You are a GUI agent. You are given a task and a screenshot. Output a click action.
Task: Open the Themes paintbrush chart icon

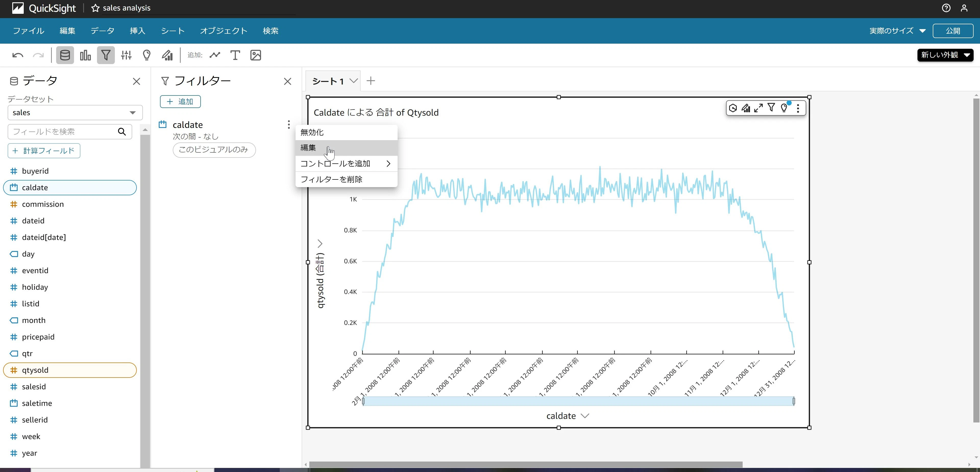click(x=167, y=55)
